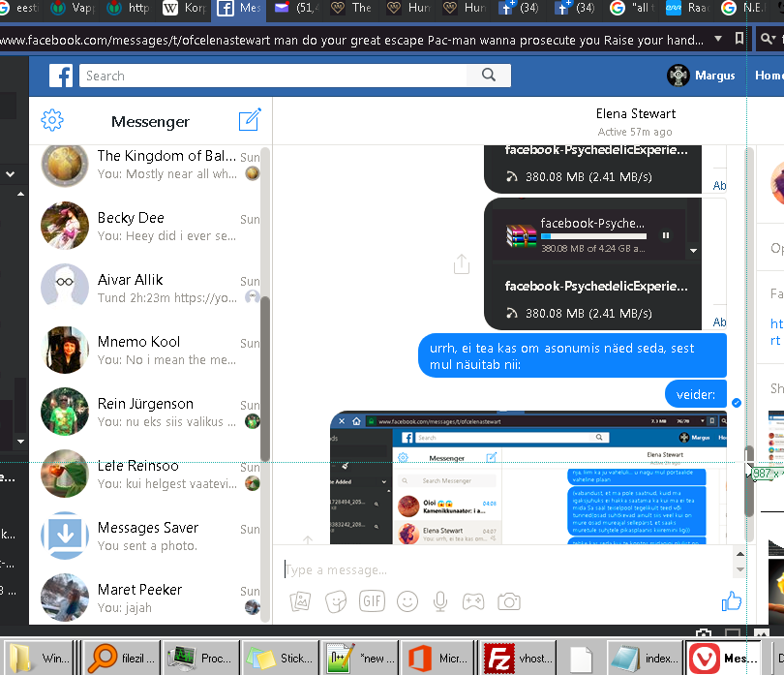Open the Becky Dee conversation

click(x=149, y=227)
